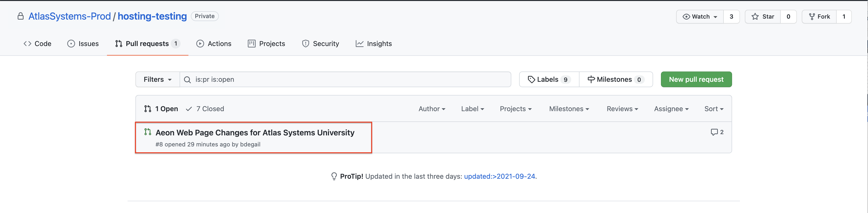868x213 pixels.
Task: Click the comment bubble icon on the pull request
Action: click(x=714, y=132)
